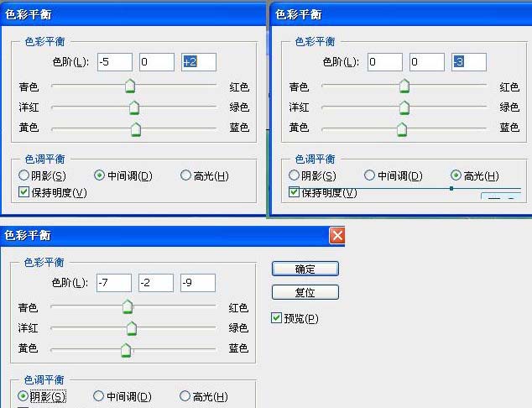Click the 确定 button
532x408 pixels.
[x=305, y=269]
